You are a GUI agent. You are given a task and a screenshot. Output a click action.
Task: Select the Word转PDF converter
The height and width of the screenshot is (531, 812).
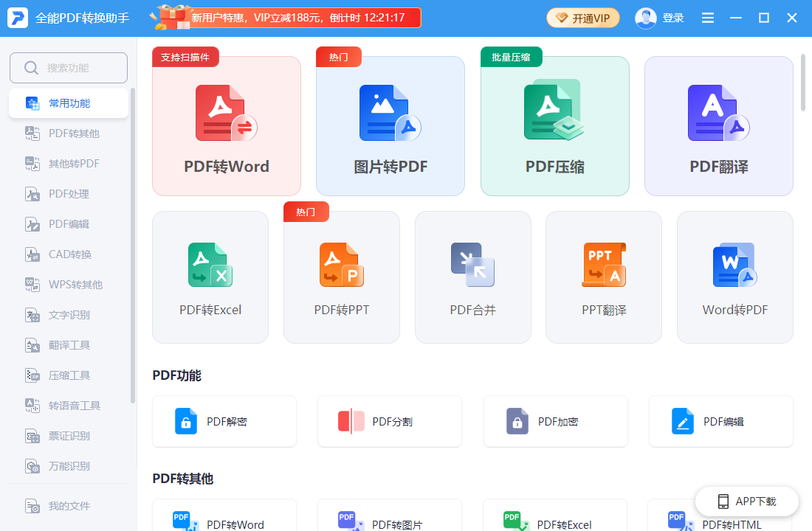(734, 277)
